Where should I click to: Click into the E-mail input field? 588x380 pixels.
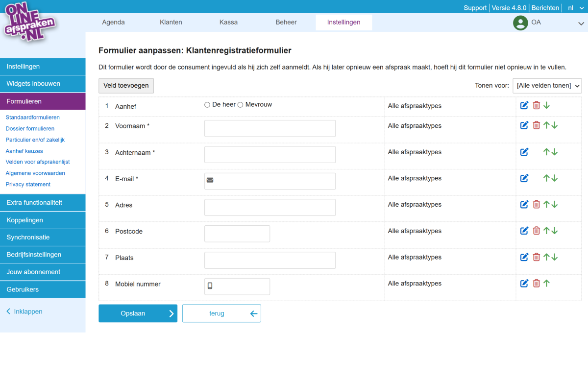click(270, 181)
